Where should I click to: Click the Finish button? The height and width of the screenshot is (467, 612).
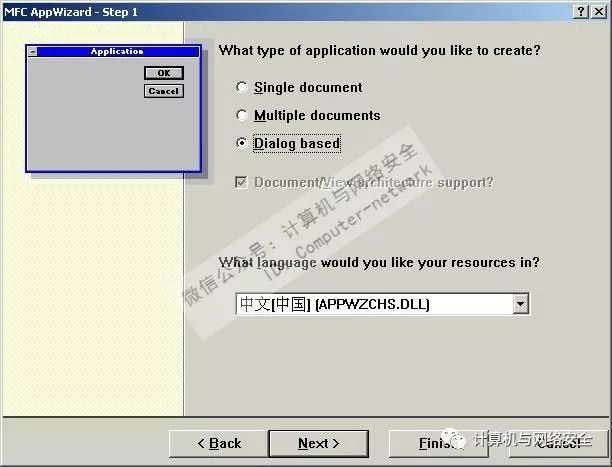[438, 444]
